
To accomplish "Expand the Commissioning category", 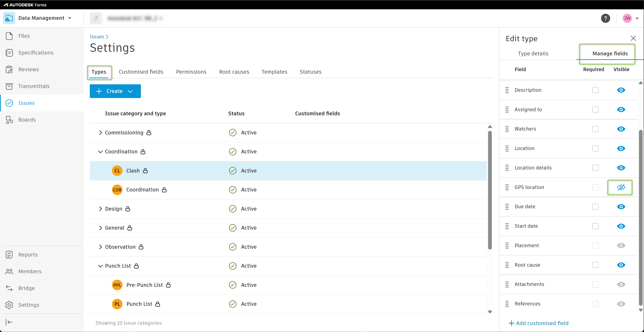I will point(100,133).
